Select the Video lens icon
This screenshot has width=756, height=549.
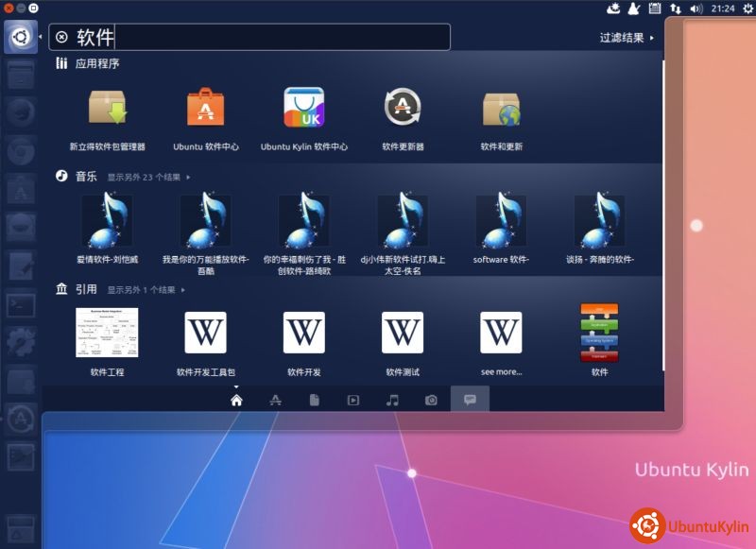(x=353, y=400)
